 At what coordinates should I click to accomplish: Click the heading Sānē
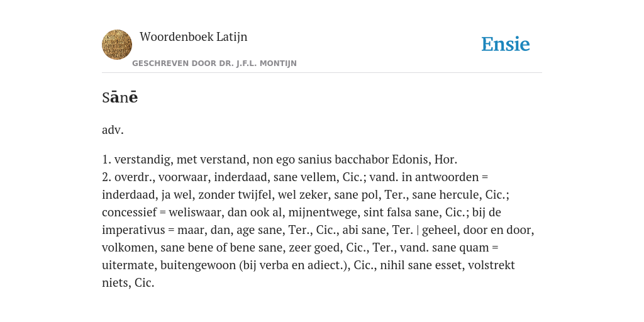tap(120, 97)
